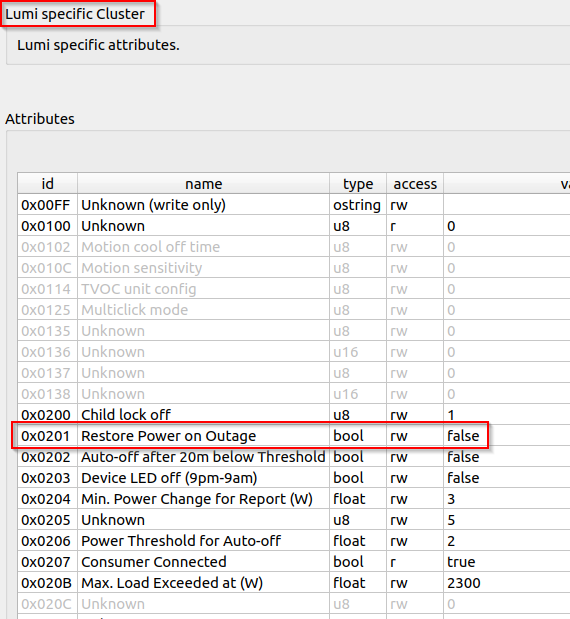This screenshot has height=619, width=570.
Task: Select the TVOC unit config attribute row
Action: 294,289
